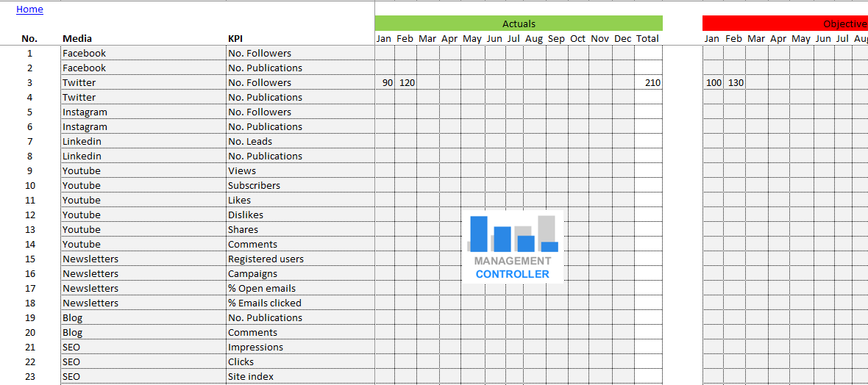868x385 pixels.
Task: Click the Objective Feb cell showing 130
Action: (735, 83)
